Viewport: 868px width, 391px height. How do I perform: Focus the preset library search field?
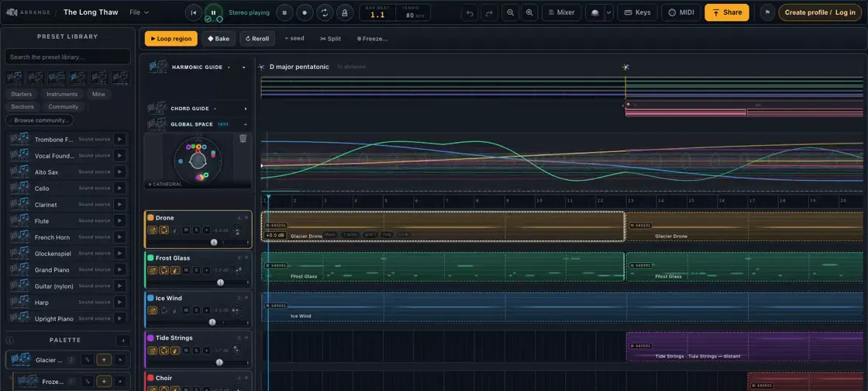click(67, 57)
